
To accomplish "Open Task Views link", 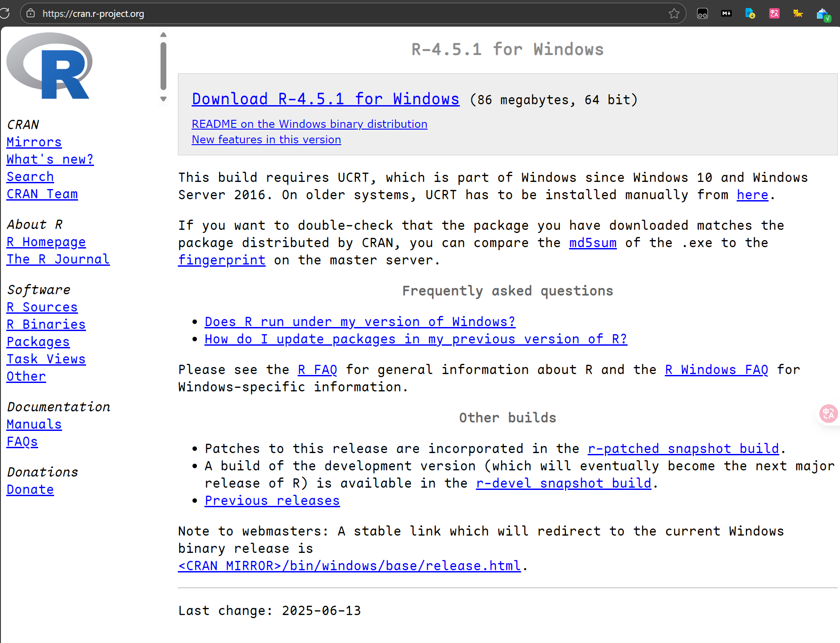I will (x=46, y=359).
